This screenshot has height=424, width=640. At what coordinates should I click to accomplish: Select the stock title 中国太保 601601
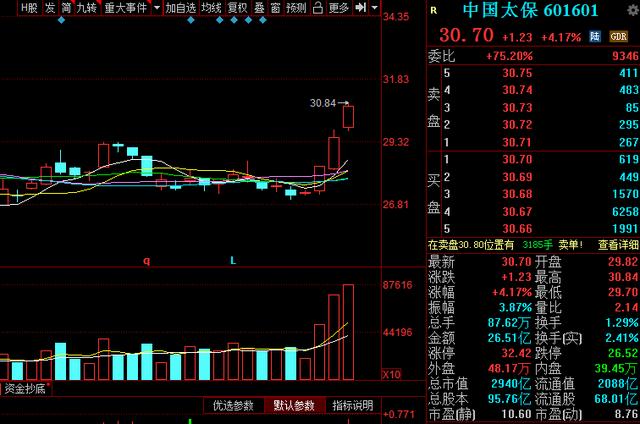point(530,11)
